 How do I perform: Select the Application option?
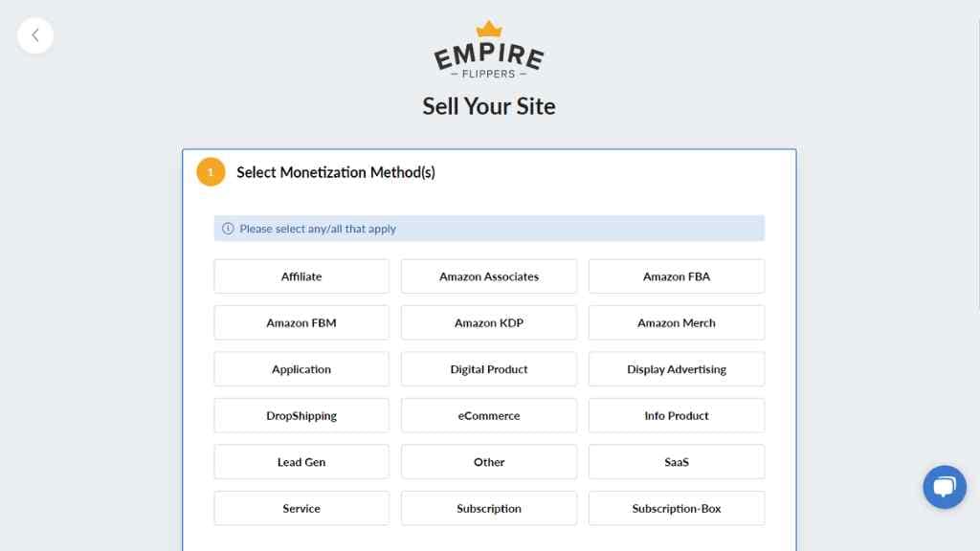coord(301,368)
